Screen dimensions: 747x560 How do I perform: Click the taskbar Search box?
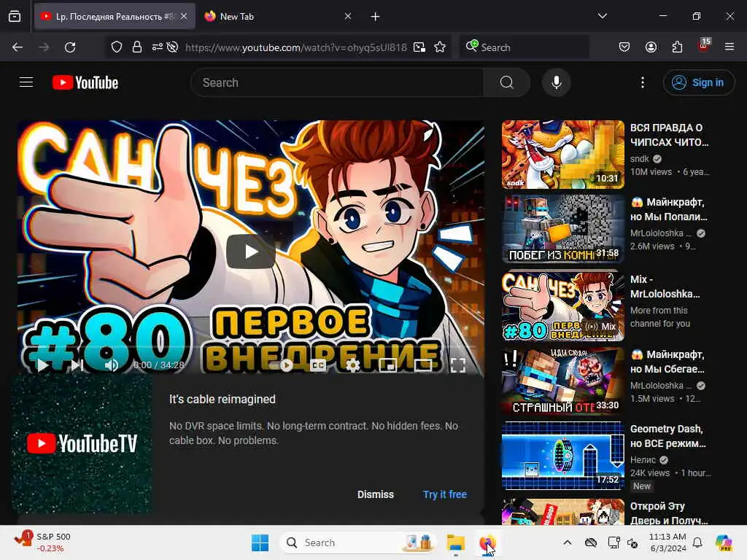coord(358,542)
